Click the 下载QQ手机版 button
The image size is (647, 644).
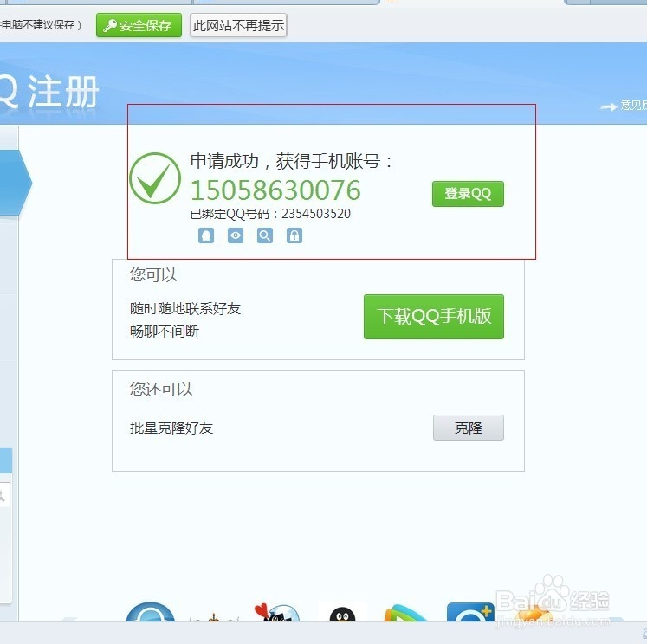pos(434,317)
